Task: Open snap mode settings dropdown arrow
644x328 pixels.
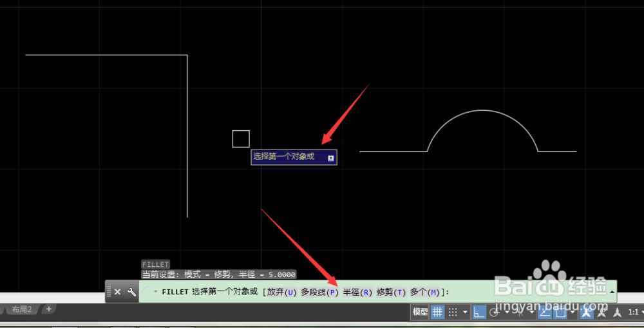Action: (465, 313)
